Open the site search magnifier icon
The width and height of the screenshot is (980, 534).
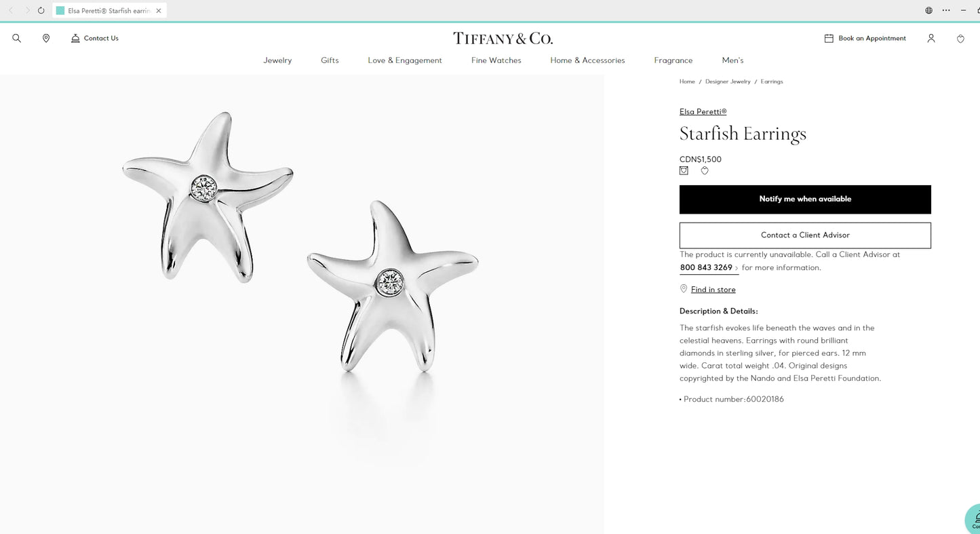click(17, 39)
